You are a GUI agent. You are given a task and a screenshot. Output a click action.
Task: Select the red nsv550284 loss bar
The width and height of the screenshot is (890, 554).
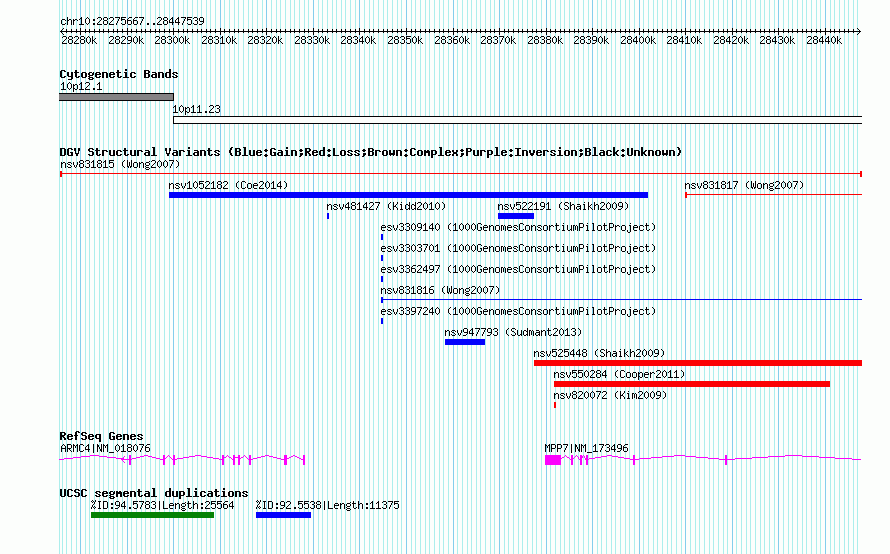[692, 384]
